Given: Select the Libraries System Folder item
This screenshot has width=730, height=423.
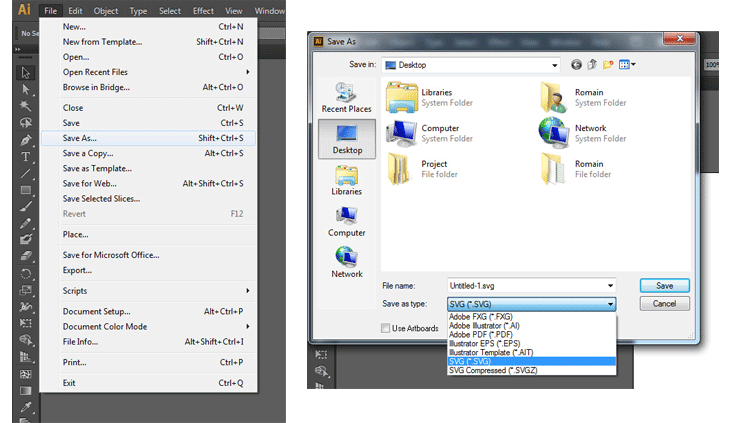Looking at the screenshot, I should click(x=430, y=98).
